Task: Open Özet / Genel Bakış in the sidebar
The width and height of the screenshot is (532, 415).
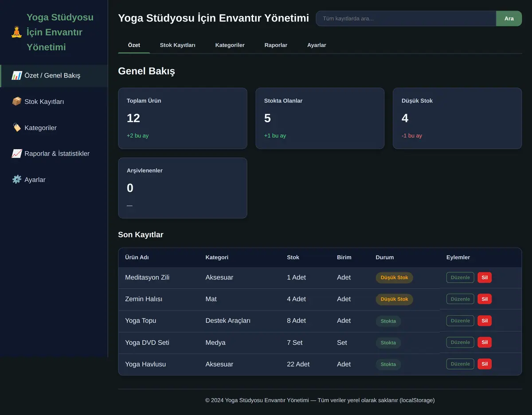Action: (x=54, y=76)
